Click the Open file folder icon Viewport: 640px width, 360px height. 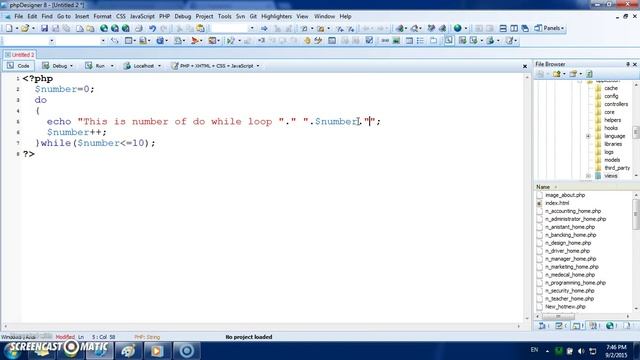[25, 28]
